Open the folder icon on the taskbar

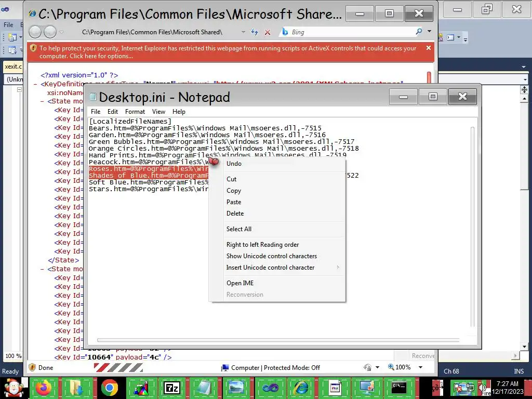76,388
